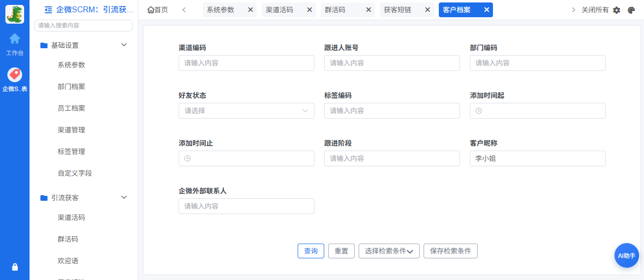Switch to the 群活码 tab
Image resolution: width=644 pixels, height=280 pixels.
[335, 10]
